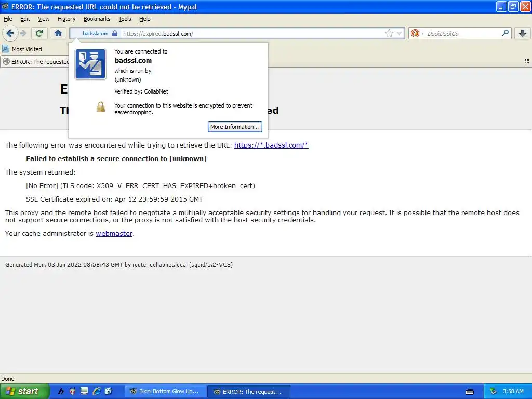Close the Mypal browser window
Screen dimensions: 532x399
click(525, 6)
